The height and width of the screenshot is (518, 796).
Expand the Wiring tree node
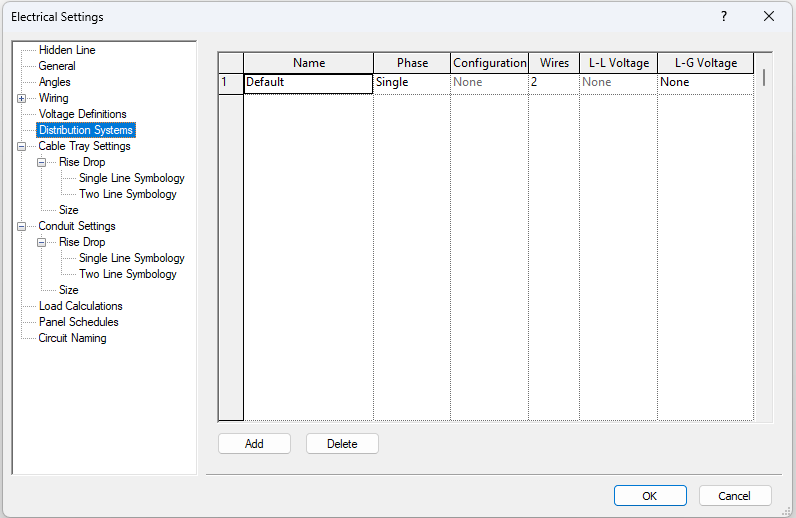pos(21,99)
